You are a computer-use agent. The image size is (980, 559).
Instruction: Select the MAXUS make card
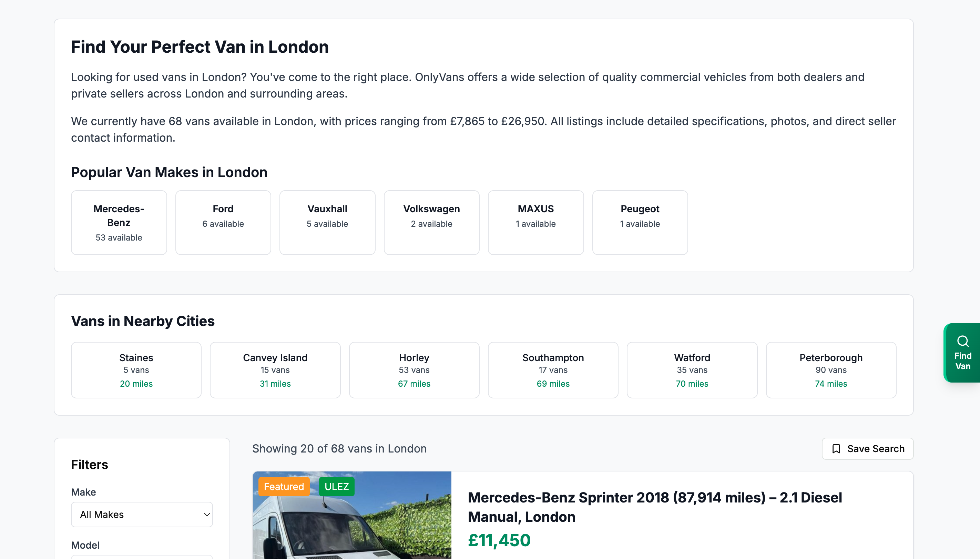coord(536,222)
